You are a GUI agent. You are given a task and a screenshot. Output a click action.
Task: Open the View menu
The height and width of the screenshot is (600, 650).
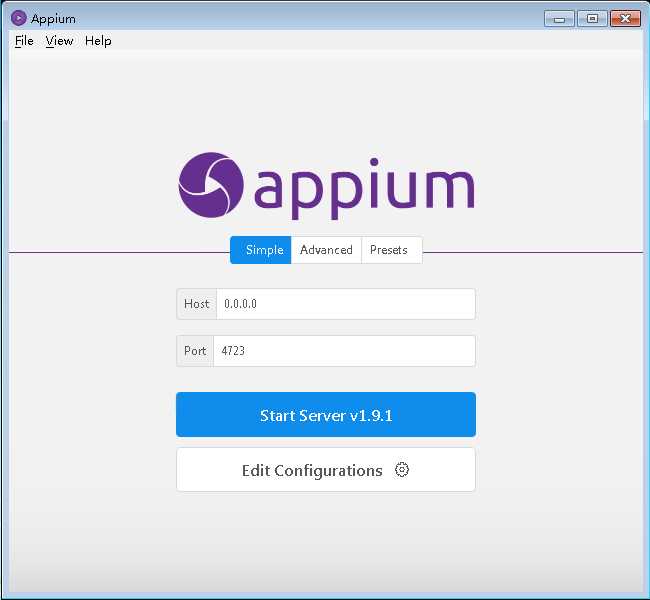point(59,41)
